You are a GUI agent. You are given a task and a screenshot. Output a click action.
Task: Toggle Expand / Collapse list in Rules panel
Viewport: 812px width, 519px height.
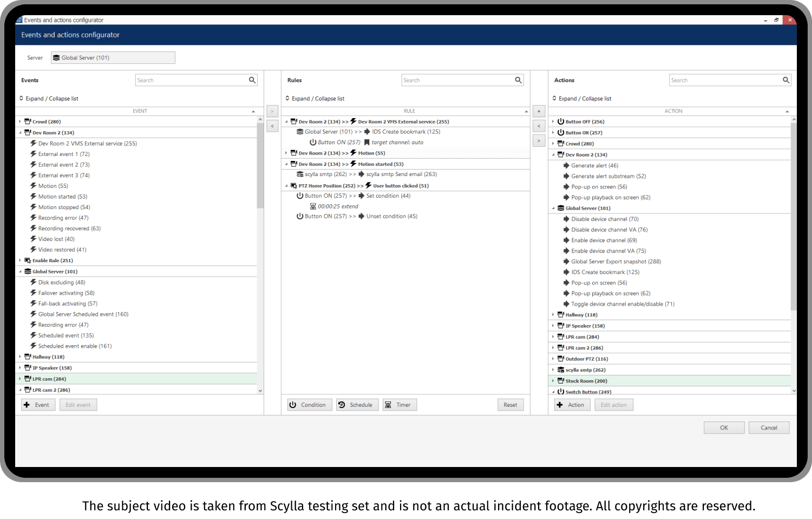315,99
